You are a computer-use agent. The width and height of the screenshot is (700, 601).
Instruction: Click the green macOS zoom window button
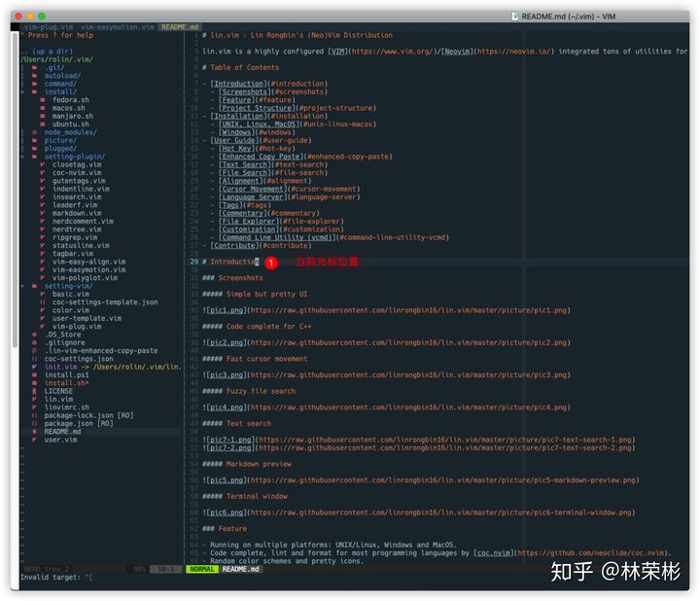[43, 17]
